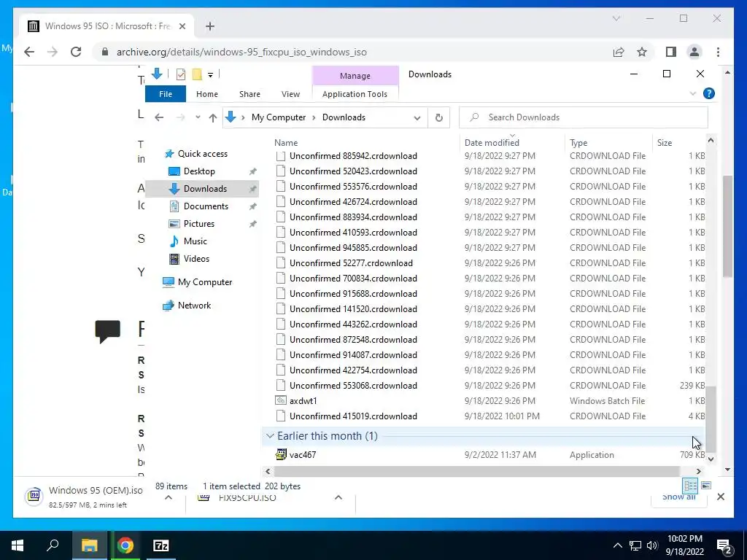The width and height of the screenshot is (747, 560).
Task: Open Music in navigation pane
Action: 196,241
